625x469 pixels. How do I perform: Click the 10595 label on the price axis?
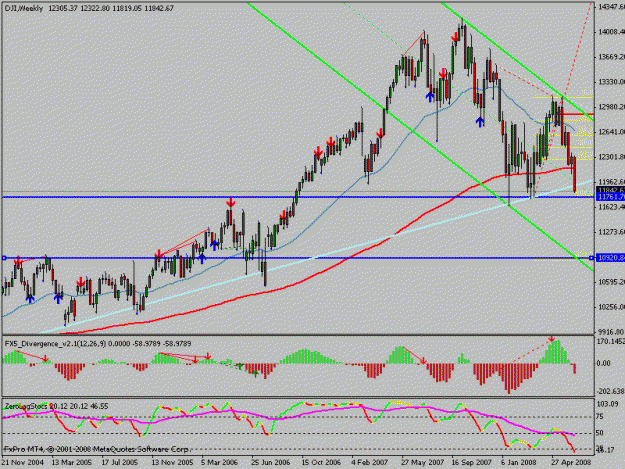pyautogui.click(x=611, y=282)
